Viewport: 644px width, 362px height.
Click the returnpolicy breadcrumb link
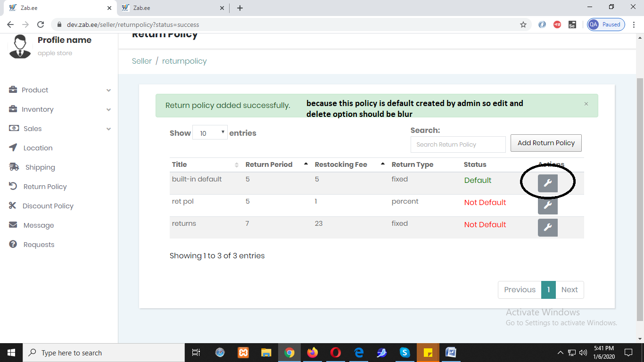pyautogui.click(x=184, y=61)
